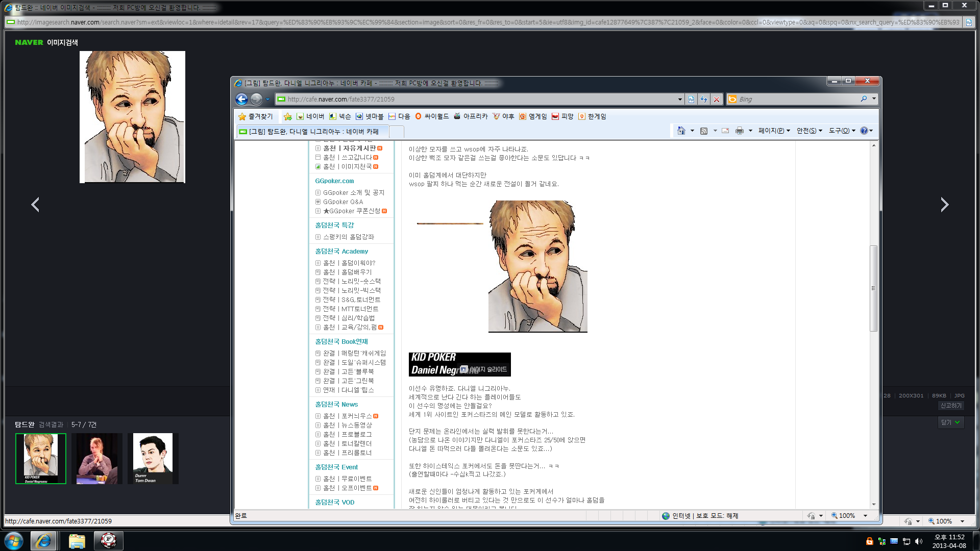This screenshot has width=980, height=551.
Task: Open the 홈천 | 포커뉴스 board
Action: 348,416
